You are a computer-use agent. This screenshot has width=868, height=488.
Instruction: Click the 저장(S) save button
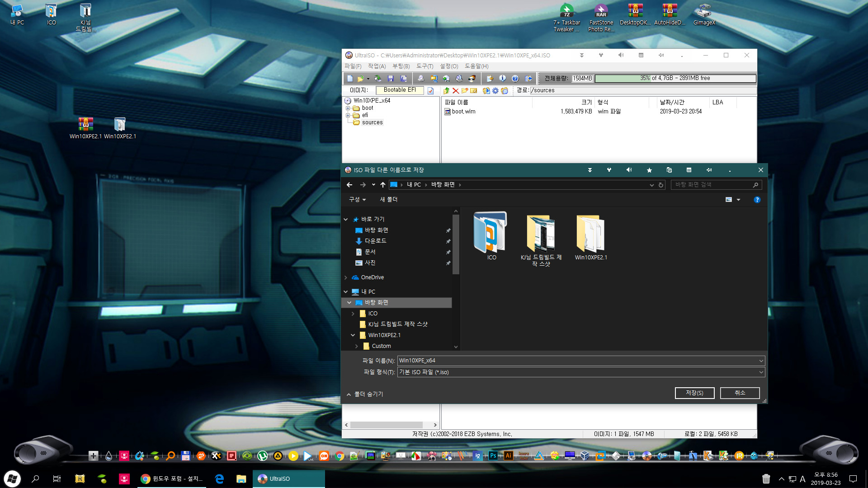point(694,393)
